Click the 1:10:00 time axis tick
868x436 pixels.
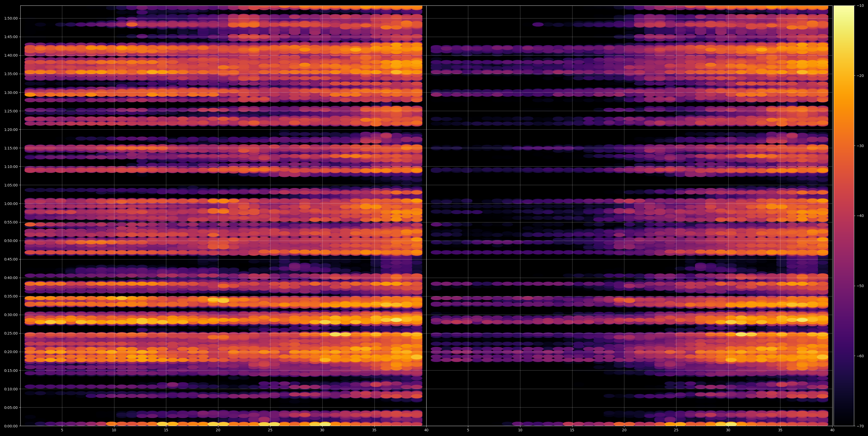11,166
